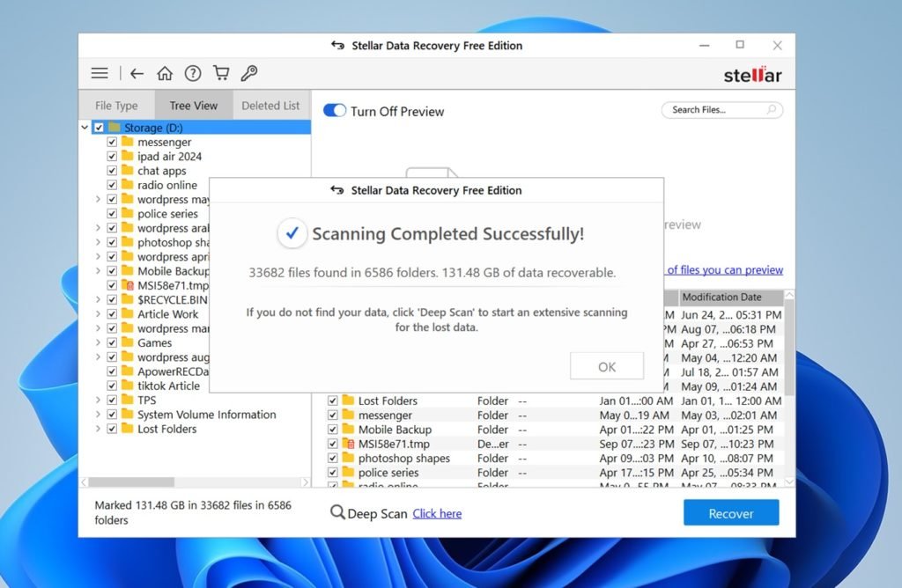902x588 pixels.
Task: Uncheck photoshop shapes checkbox in file list
Action: [x=332, y=458]
